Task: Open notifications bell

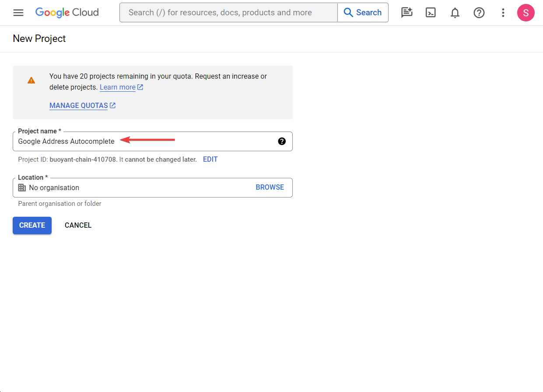Action: point(455,13)
